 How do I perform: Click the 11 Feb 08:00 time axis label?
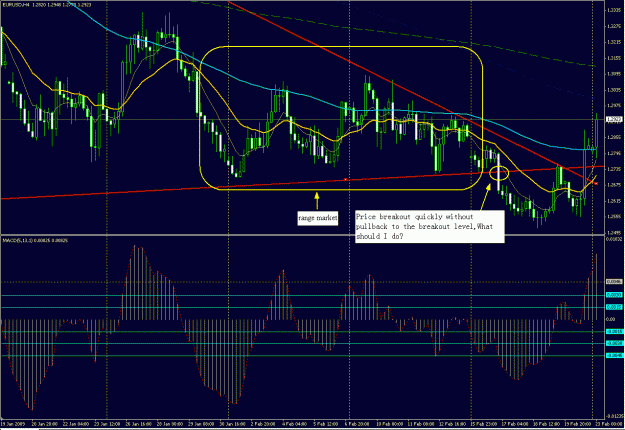click(x=421, y=424)
